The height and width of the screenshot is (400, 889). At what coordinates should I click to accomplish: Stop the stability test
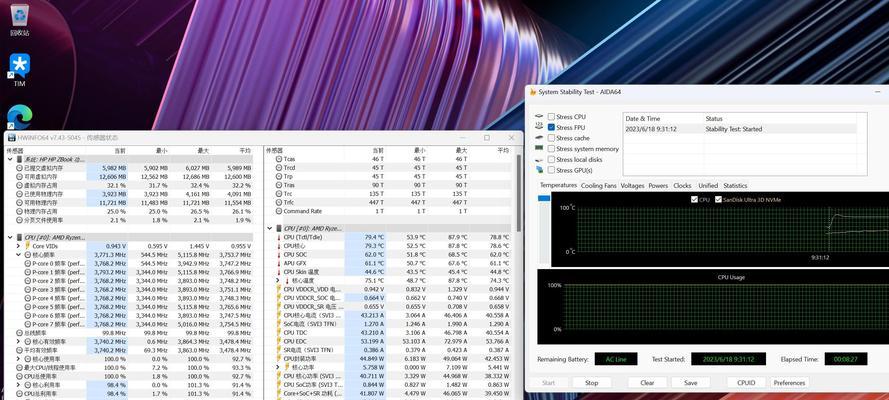click(x=591, y=382)
